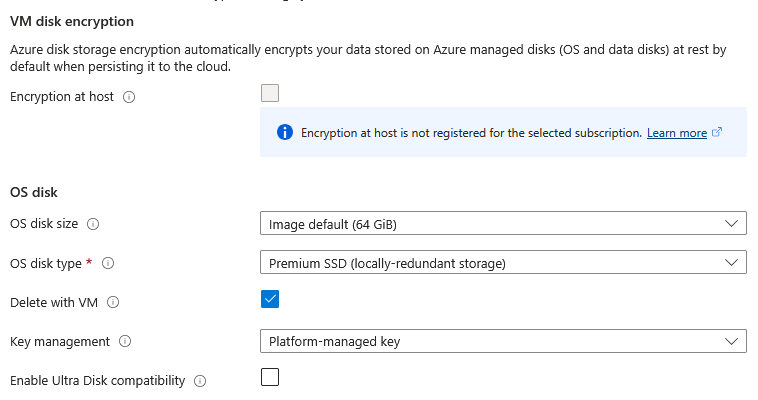Open Key management info icon
758x400 pixels.
click(x=125, y=341)
